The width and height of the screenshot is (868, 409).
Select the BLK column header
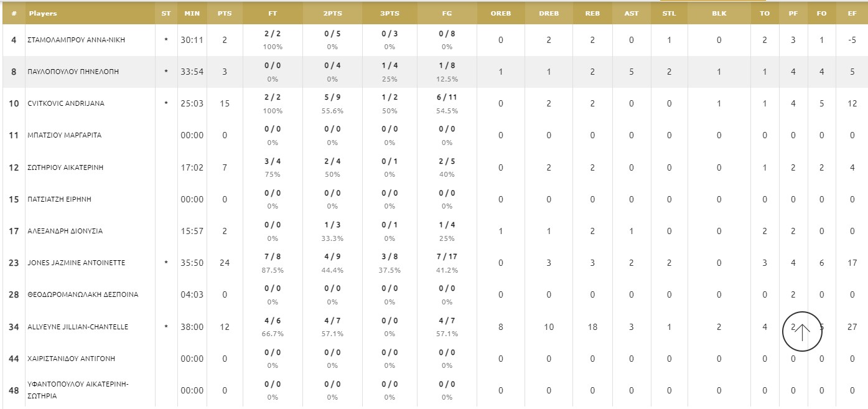[719, 13]
